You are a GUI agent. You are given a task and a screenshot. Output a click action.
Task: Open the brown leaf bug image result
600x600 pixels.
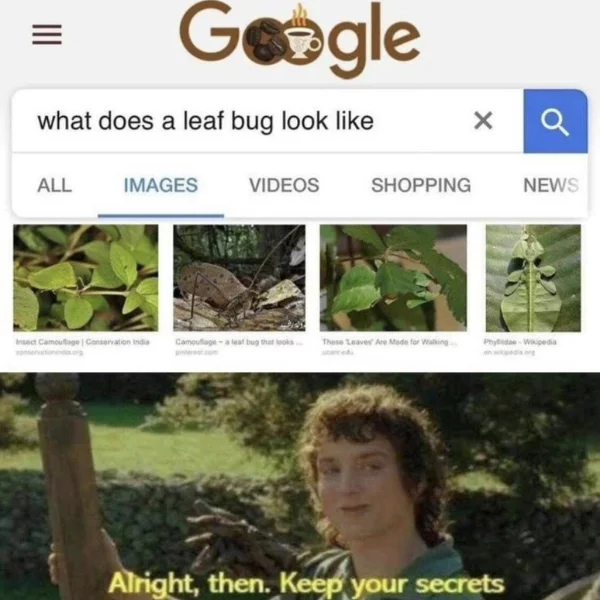click(239, 278)
